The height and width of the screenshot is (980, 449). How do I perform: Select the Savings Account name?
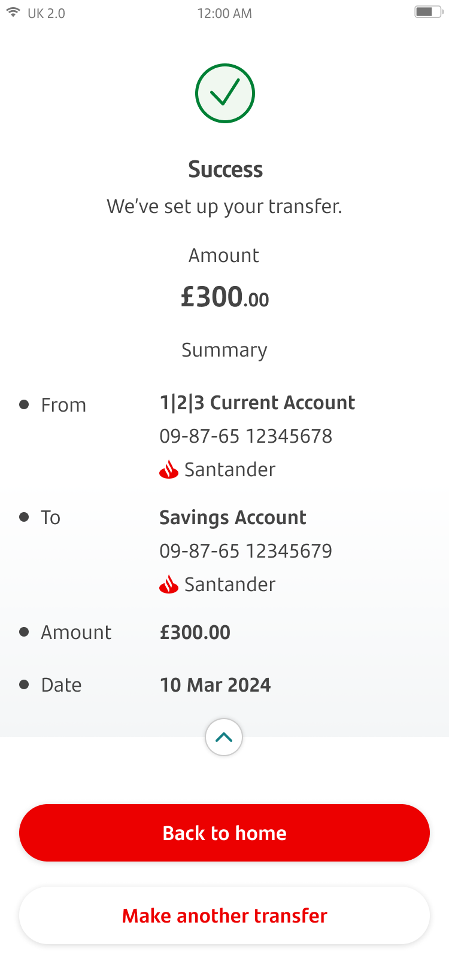(x=233, y=518)
